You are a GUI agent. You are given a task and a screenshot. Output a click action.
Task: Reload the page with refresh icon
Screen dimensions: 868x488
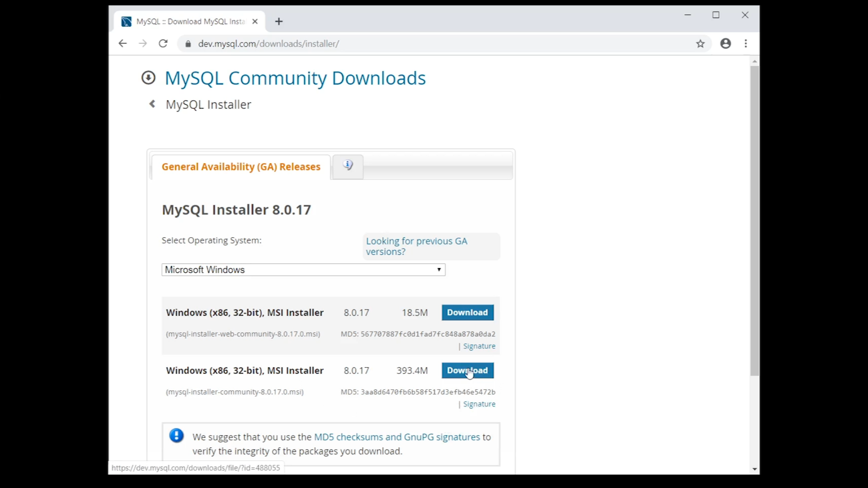point(163,44)
